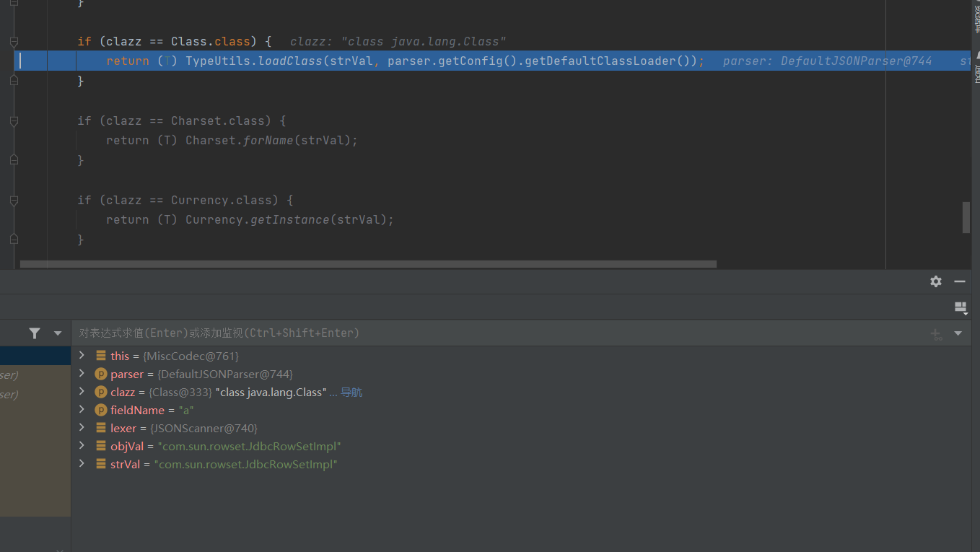Screen dimensions: 980x552
Task: Click the variable icon beside 'strVal'
Action: click(x=101, y=464)
